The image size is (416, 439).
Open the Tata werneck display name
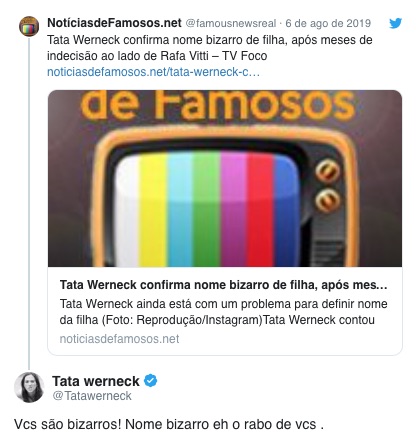(96, 381)
